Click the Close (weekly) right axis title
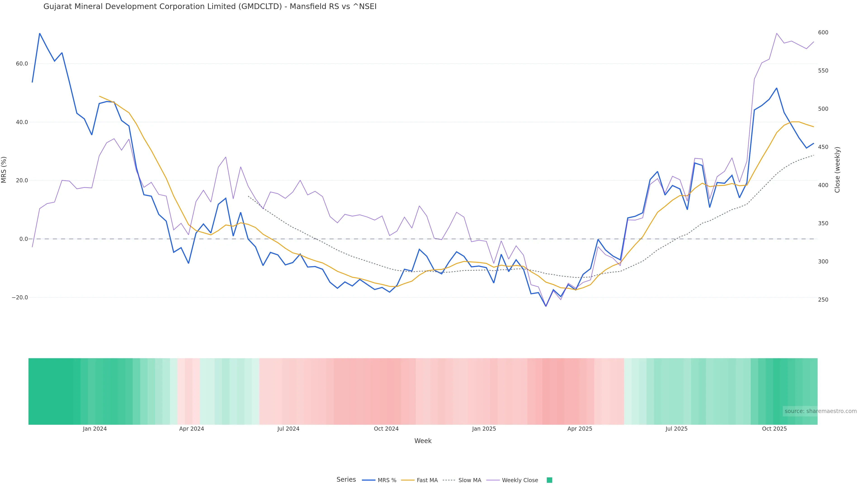Image resolution: width=868 pixels, height=488 pixels. point(837,170)
